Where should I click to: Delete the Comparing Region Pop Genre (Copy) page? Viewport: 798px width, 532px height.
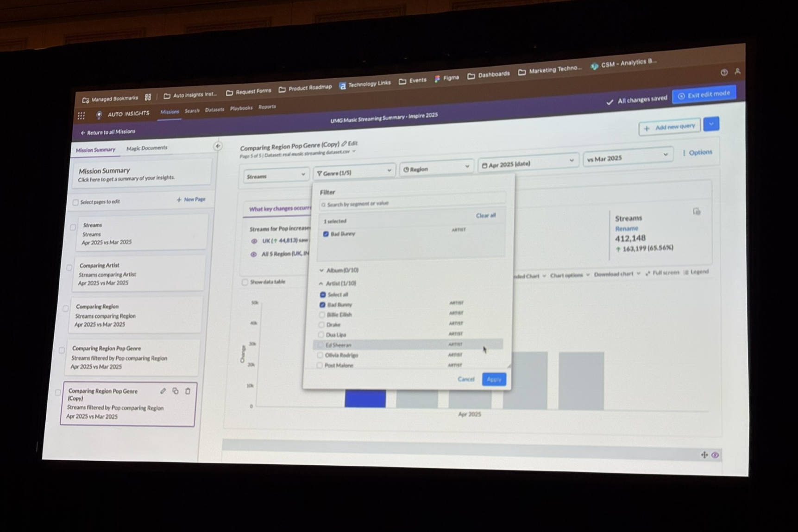click(188, 391)
